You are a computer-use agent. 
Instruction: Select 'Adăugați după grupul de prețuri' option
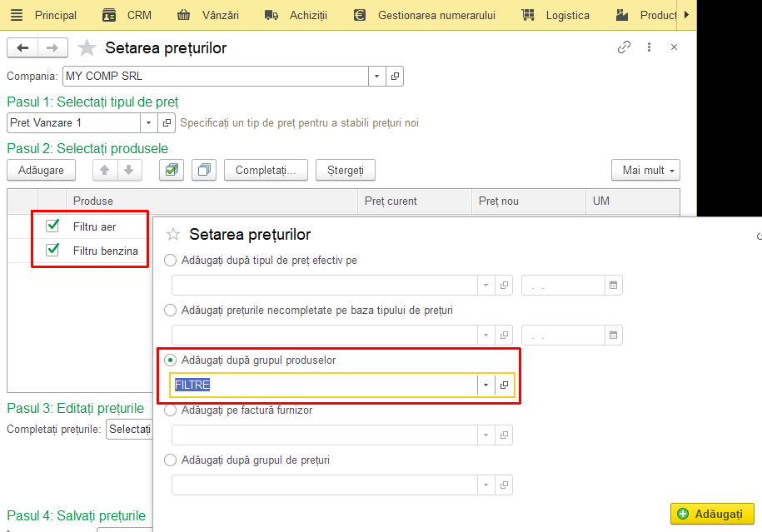pyautogui.click(x=170, y=460)
